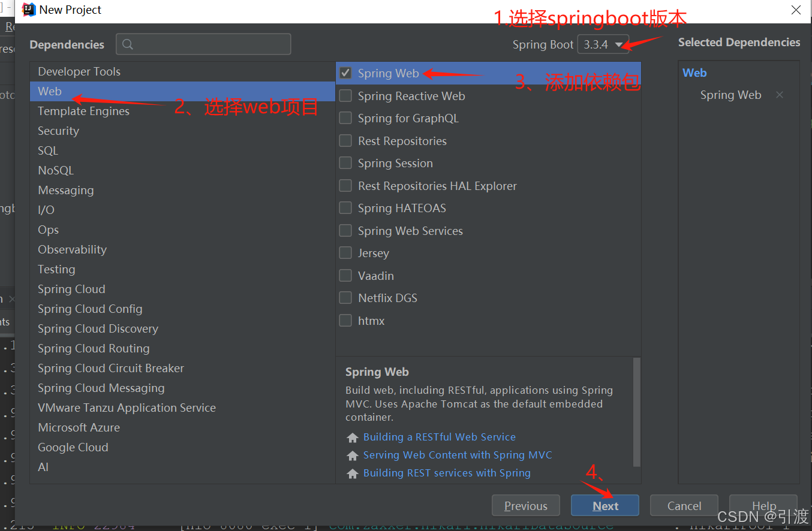Choose the Testing category
This screenshot has height=531, width=812.
coord(182,269)
